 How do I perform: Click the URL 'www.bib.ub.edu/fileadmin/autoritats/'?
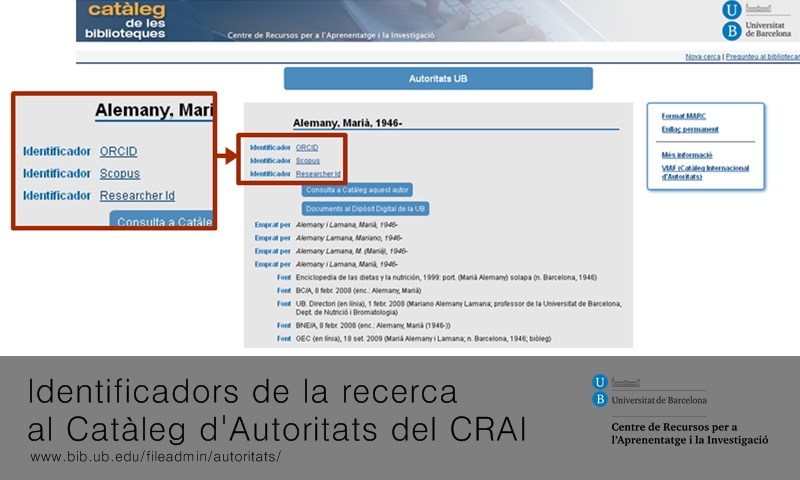(156, 457)
